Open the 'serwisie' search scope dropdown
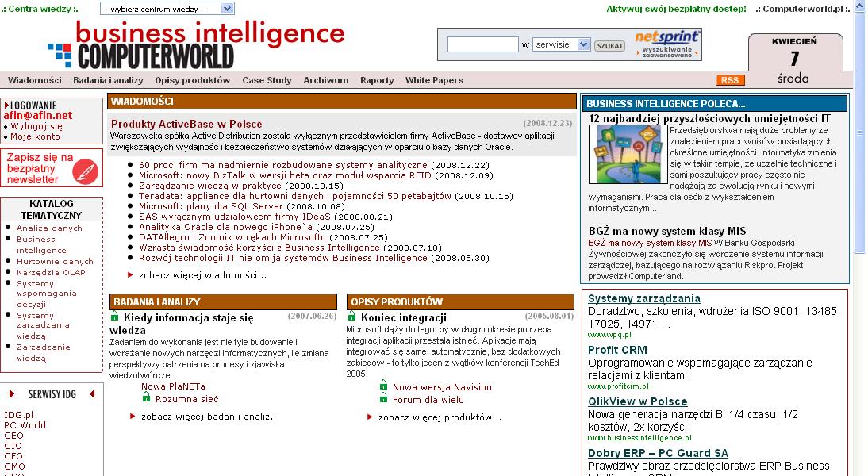Image resolution: width=868 pixels, height=476 pixels. [561, 45]
